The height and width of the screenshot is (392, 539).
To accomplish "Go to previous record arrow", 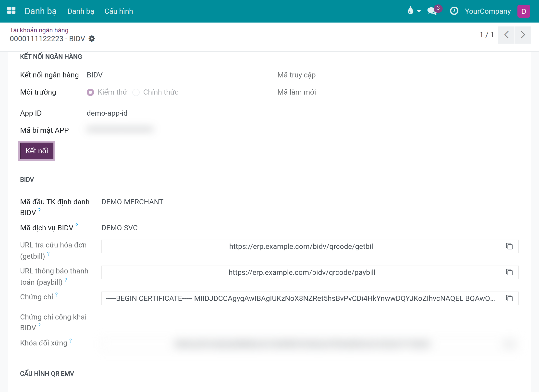I will click(x=506, y=35).
